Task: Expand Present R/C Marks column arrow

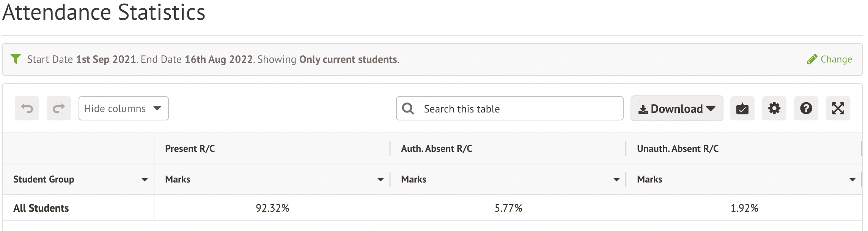Action: [381, 179]
